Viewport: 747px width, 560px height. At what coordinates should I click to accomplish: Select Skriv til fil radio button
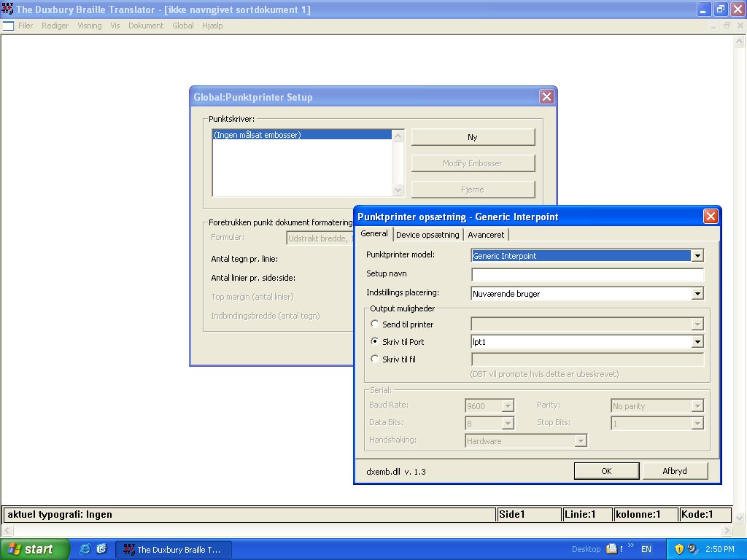click(375, 359)
